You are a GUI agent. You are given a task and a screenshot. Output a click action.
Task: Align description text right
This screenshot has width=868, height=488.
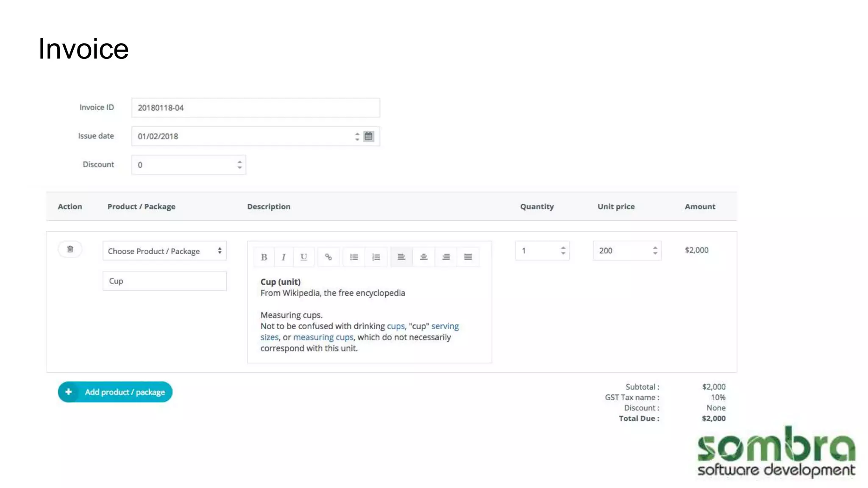(446, 257)
